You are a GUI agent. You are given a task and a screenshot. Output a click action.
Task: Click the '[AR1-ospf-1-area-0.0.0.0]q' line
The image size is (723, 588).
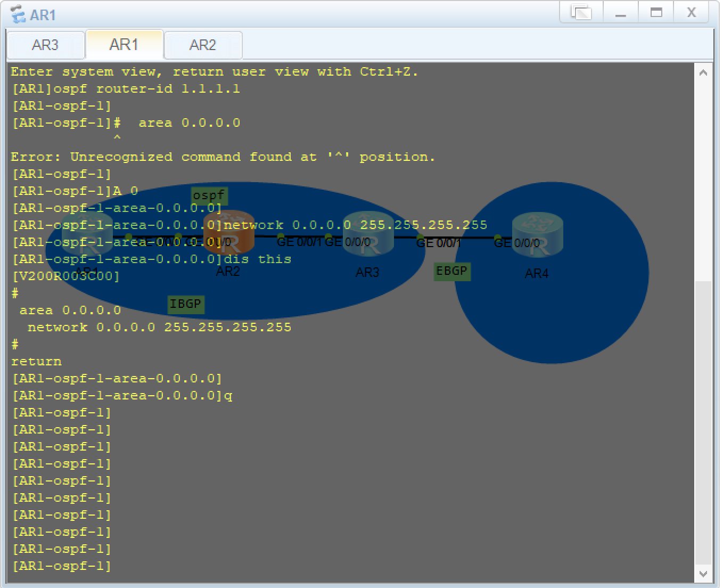[x=122, y=396]
